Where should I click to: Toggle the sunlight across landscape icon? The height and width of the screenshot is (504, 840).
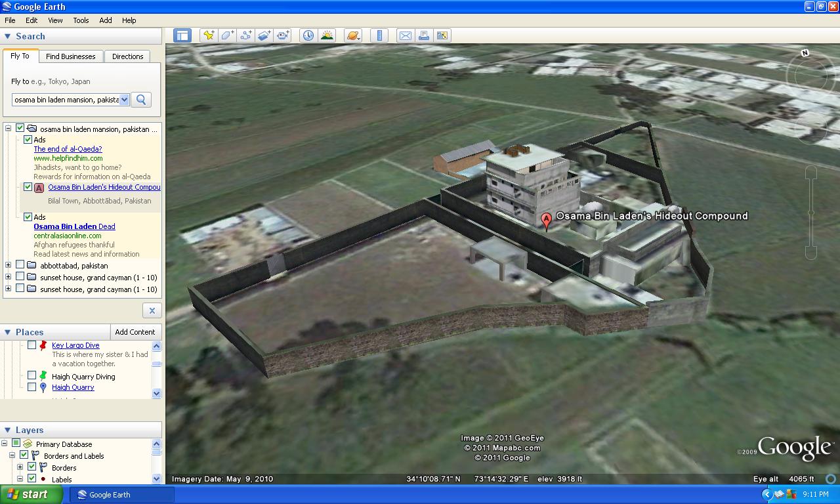(326, 35)
